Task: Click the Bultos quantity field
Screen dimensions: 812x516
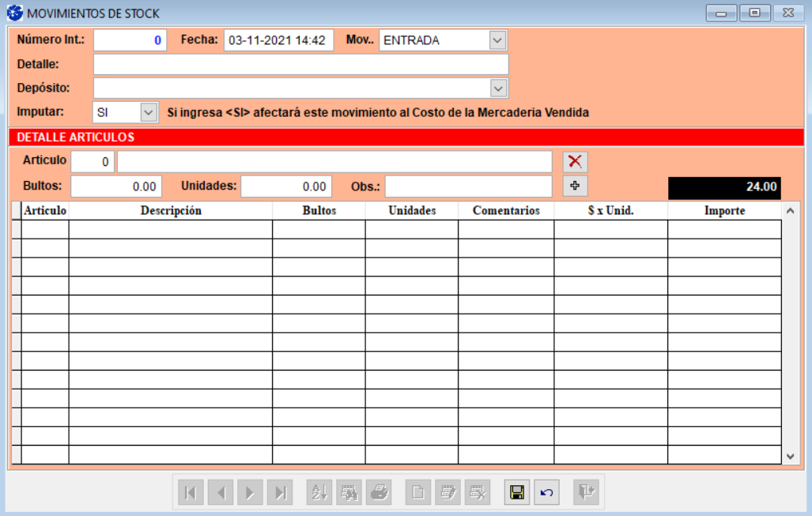Action: coord(116,186)
